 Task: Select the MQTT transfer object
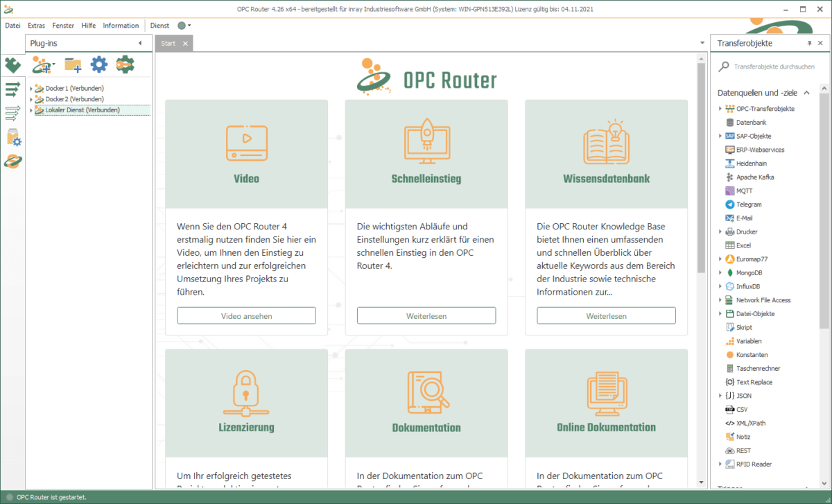tap(744, 191)
